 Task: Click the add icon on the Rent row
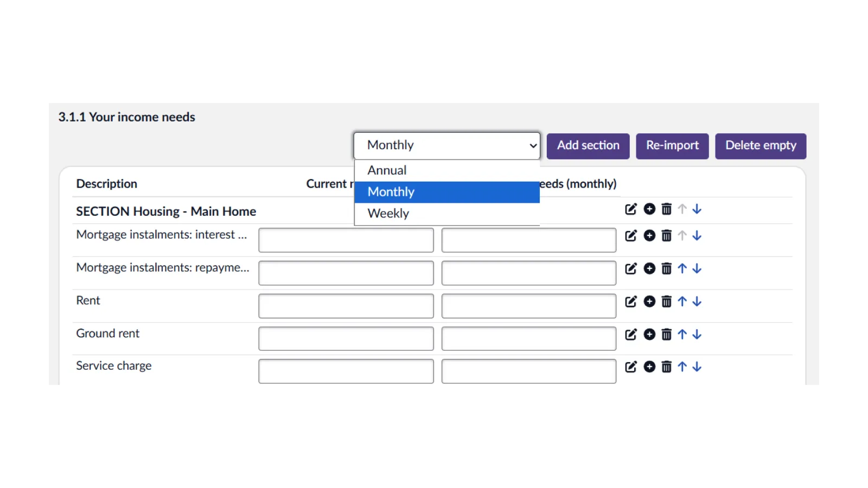[649, 301]
